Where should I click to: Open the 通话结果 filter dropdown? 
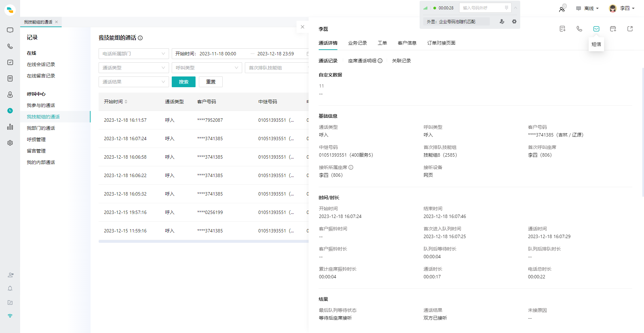pyautogui.click(x=134, y=82)
